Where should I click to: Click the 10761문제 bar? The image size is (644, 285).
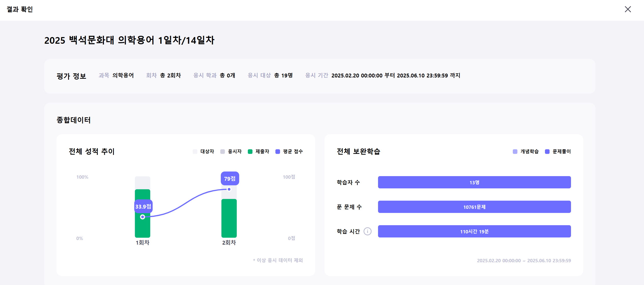click(x=474, y=207)
